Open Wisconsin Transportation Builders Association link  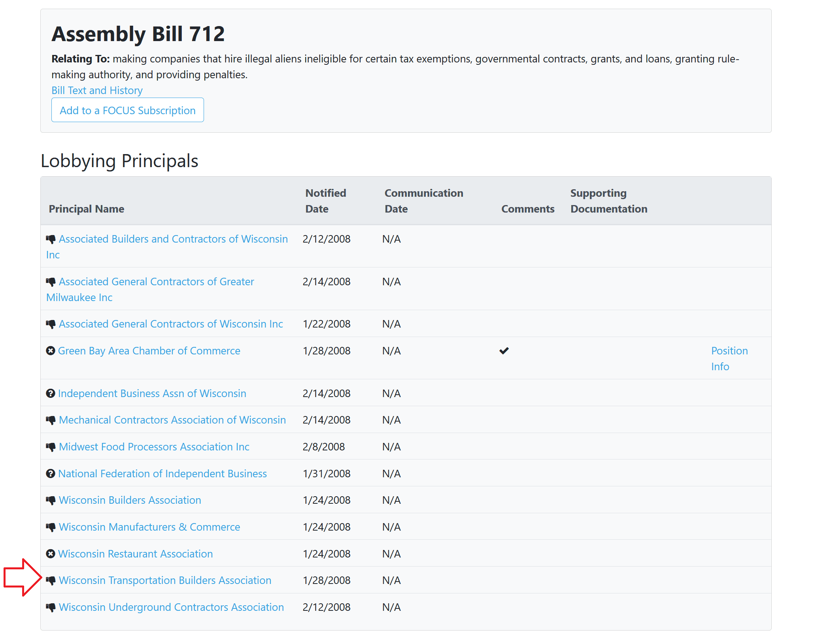(165, 580)
